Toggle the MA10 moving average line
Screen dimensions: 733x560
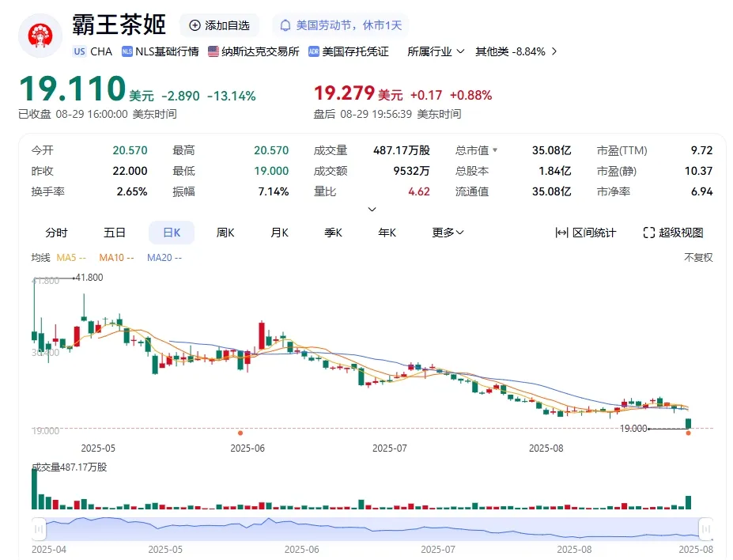point(116,258)
